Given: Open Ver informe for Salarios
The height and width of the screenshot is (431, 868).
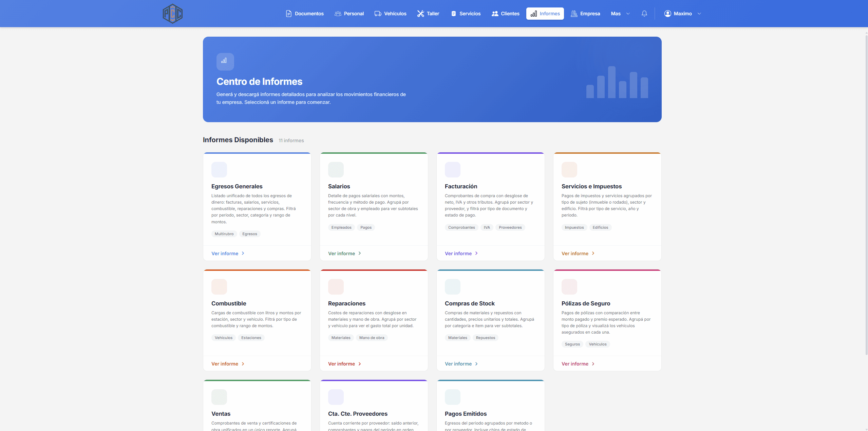Looking at the screenshot, I should (344, 254).
